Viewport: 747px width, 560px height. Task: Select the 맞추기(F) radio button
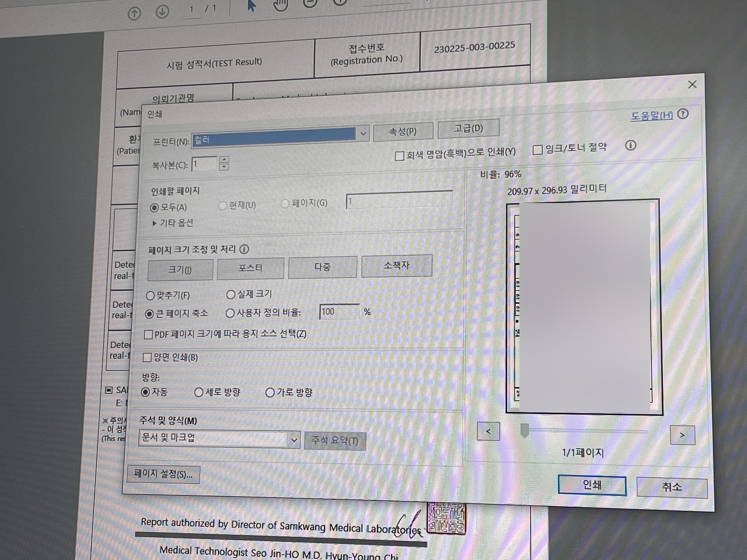click(x=150, y=296)
